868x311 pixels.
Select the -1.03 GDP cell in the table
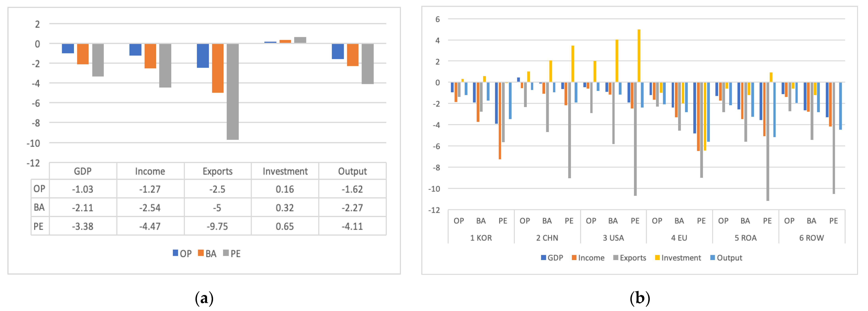click(x=83, y=189)
